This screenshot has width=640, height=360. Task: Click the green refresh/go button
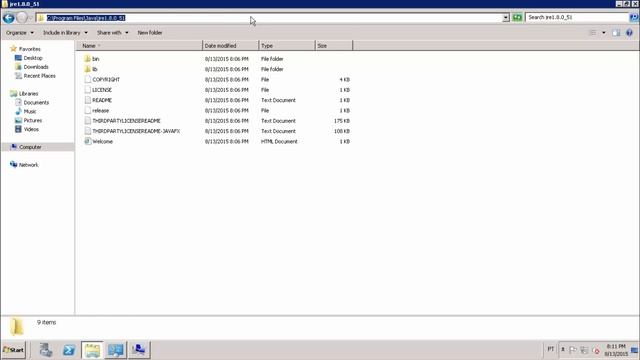(517, 18)
